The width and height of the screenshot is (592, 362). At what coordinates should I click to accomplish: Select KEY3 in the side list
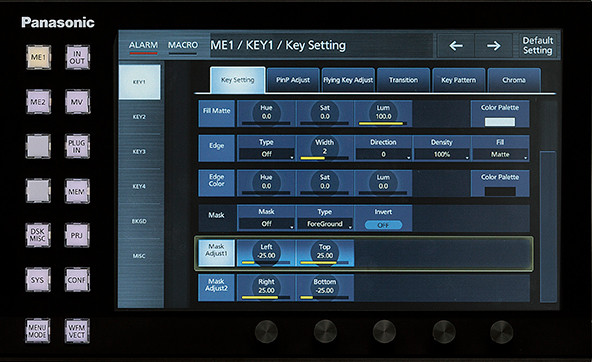(139, 151)
